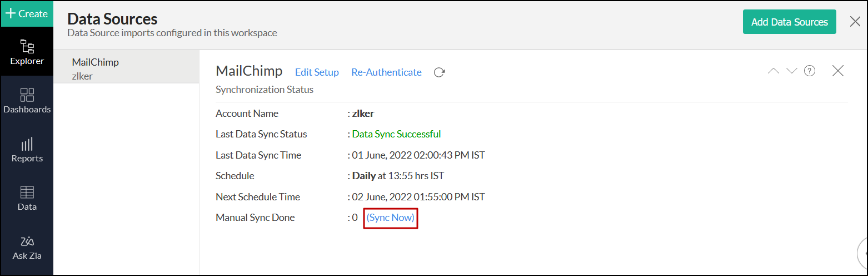Launch Ask Zia assistant

pos(27,248)
